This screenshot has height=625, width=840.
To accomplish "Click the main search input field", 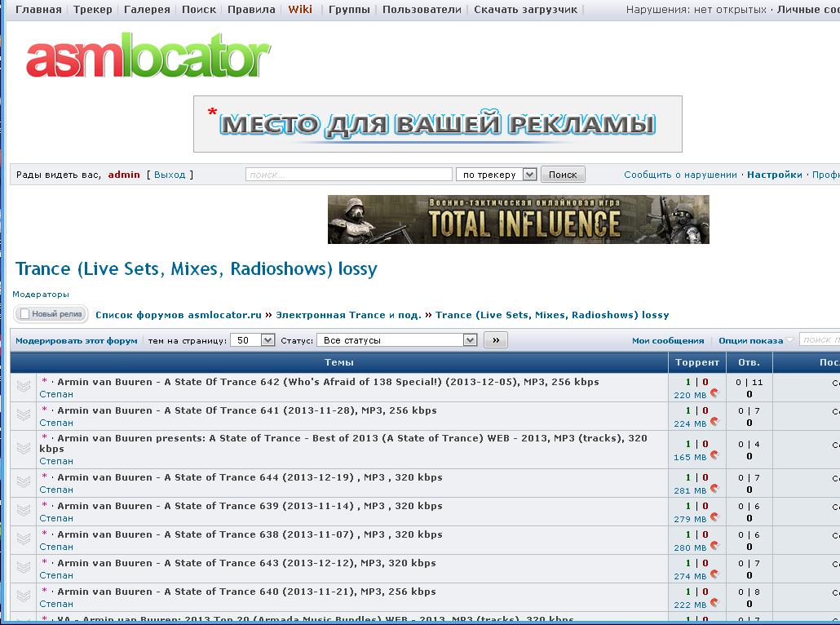I will tap(348, 175).
